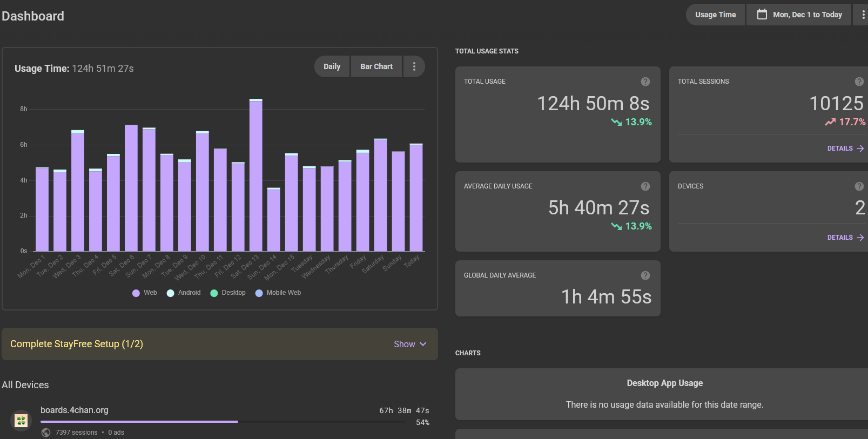Click the Global Daily Average help icon
868x439 pixels.
coord(645,275)
